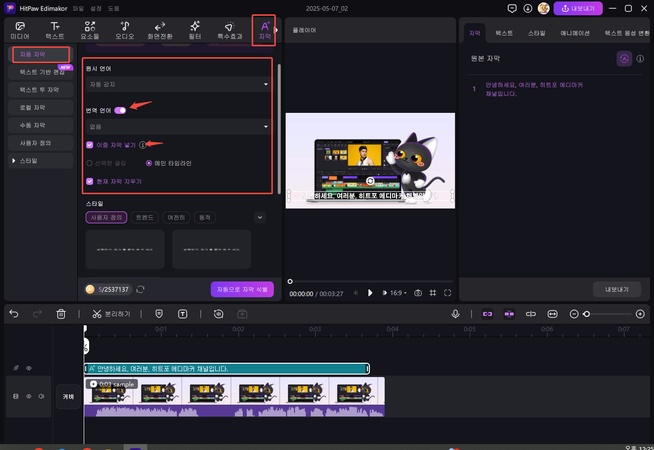Toggle the 번역 언어 switch

pos(120,110)
